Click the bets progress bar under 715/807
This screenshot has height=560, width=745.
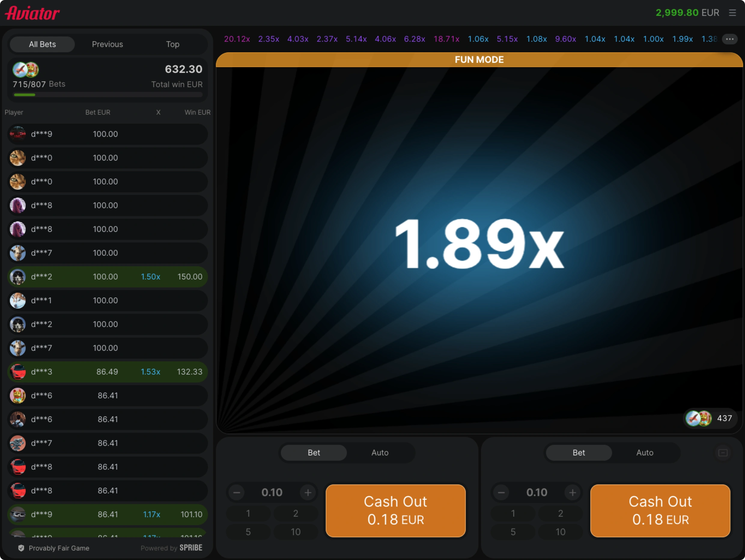click(108, 95)
